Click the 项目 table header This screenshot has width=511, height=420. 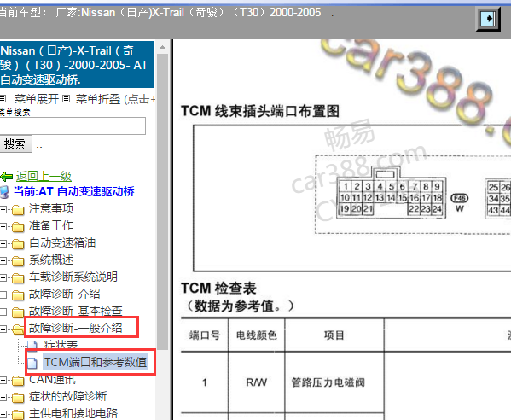334,335
